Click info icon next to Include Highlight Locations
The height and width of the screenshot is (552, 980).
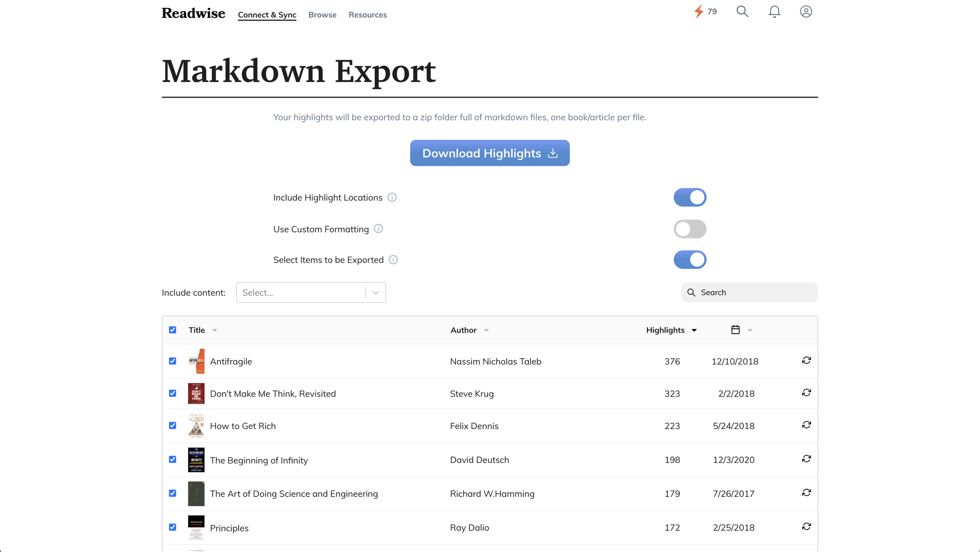pyautogui.click(x=392, y=197)
